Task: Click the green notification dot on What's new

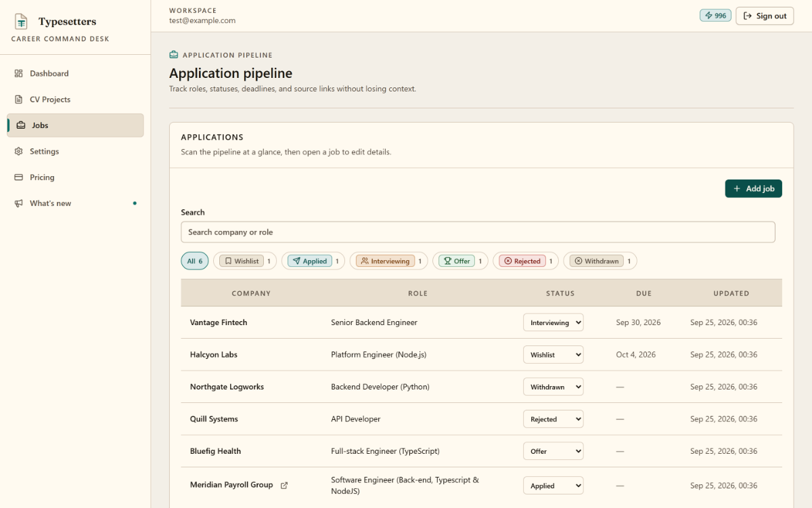Action: tap(135, 203)
